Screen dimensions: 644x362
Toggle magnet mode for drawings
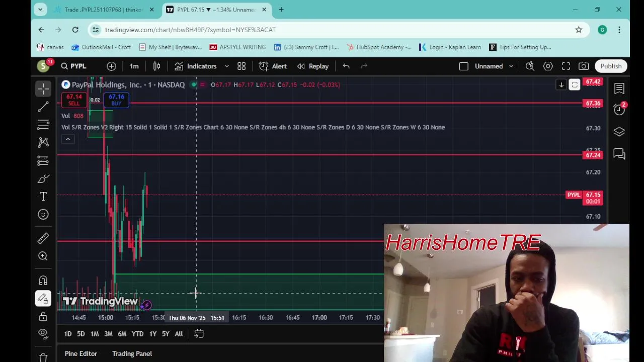43,280
